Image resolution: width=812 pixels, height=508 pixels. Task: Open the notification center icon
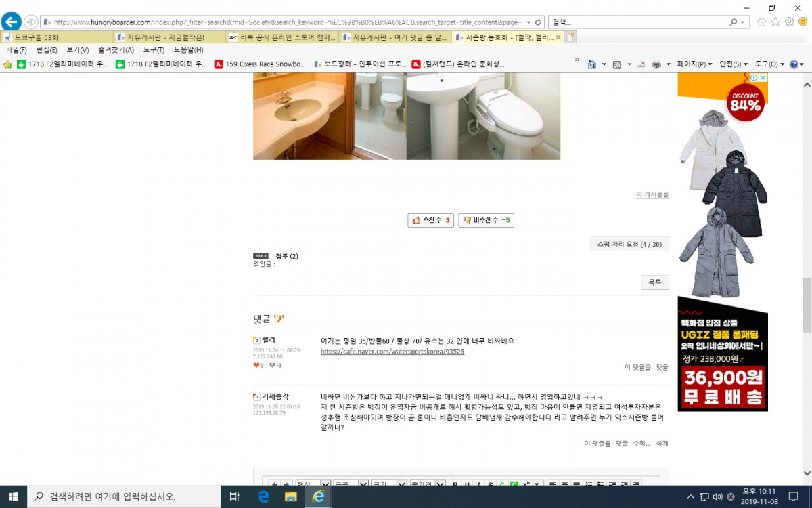793,496
